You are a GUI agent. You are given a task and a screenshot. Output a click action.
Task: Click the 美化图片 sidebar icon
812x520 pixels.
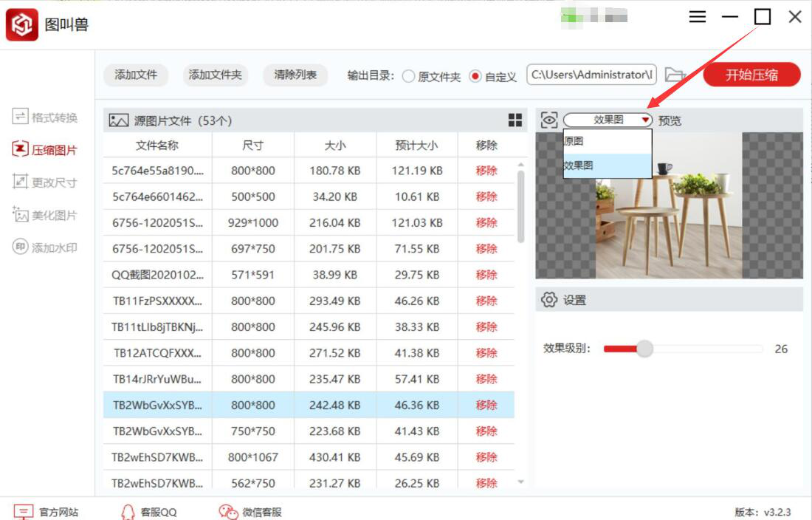pos(20,214)
